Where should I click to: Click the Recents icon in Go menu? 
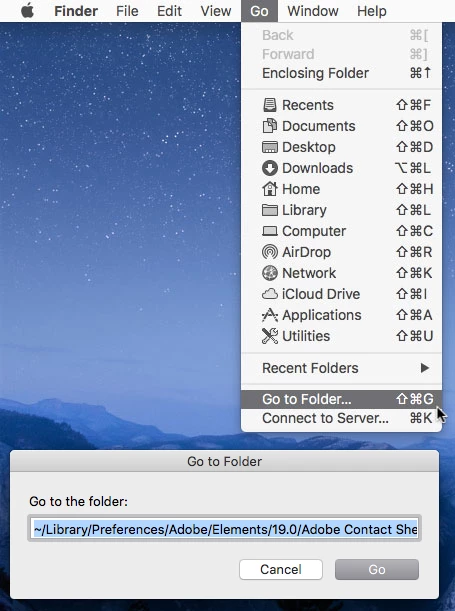[270, 105]
